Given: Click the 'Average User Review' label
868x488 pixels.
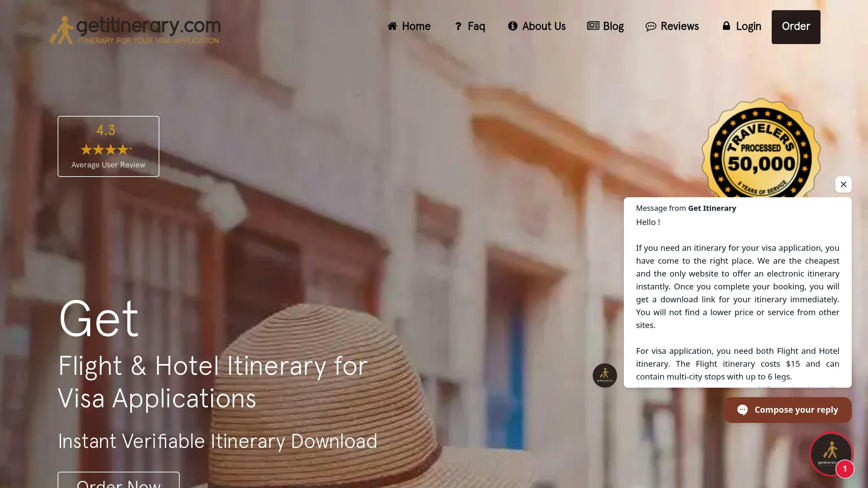Looking at the screenshot, I should [108, 165].
